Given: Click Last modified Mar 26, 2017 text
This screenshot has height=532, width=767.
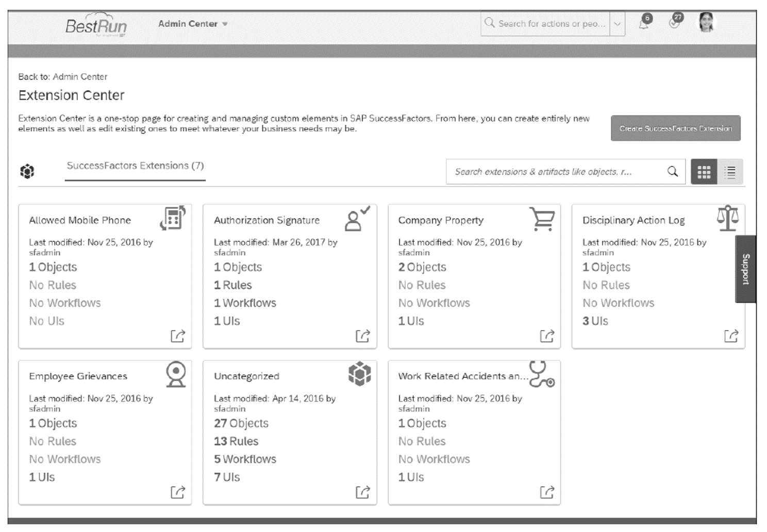Looking at the screenshot, I should coord(276,247).
